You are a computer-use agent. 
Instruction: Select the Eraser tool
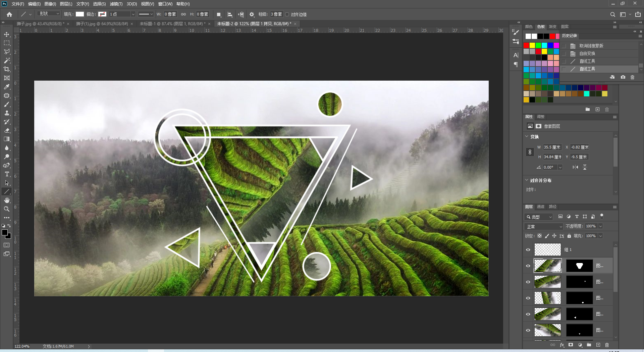[x=7, y=130]
